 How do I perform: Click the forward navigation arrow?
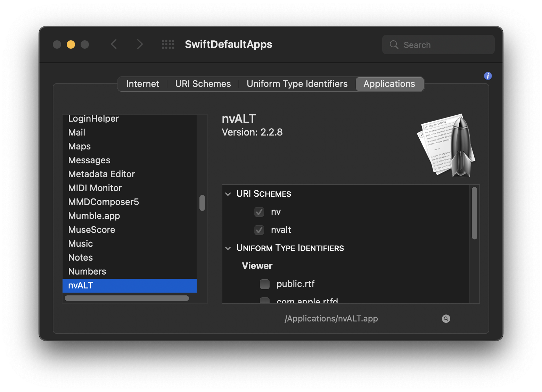point(140,44)
